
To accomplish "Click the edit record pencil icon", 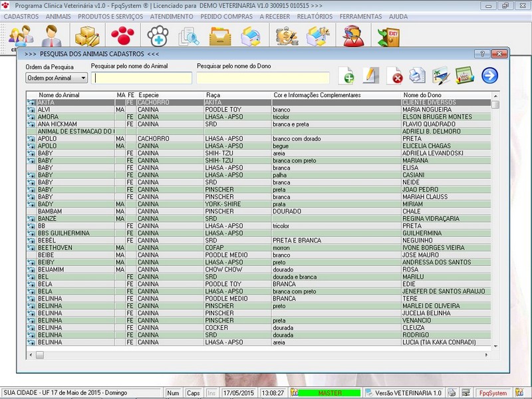I will click(370, 76).
